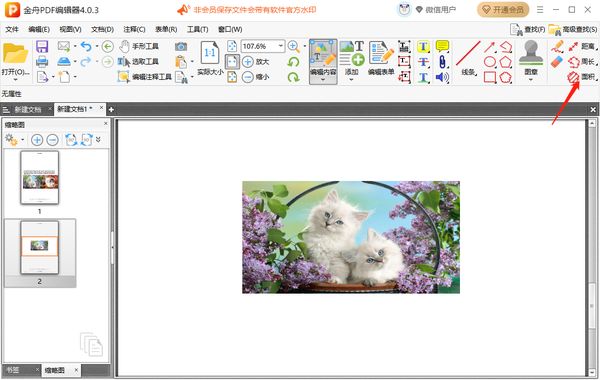Click the paperclip attachment icon
The width and height of the screenshot is (600, 380).
pyautogui.click(x=442, y=62)
